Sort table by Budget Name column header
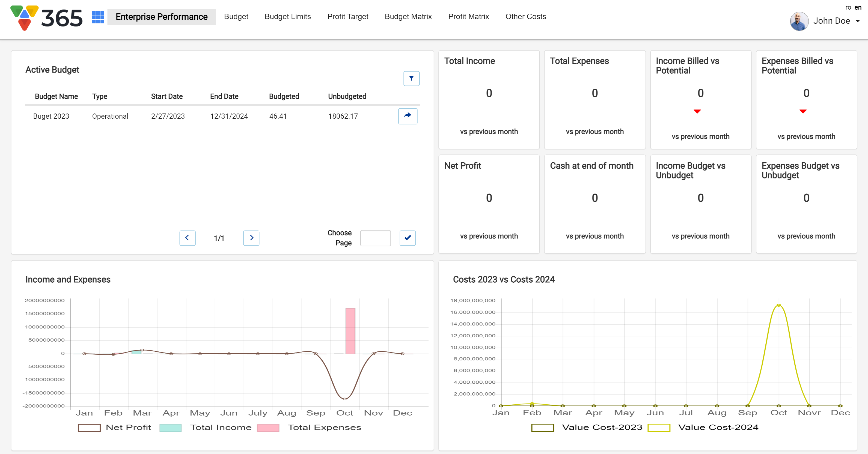868x454 pixels. pos(56,96)
